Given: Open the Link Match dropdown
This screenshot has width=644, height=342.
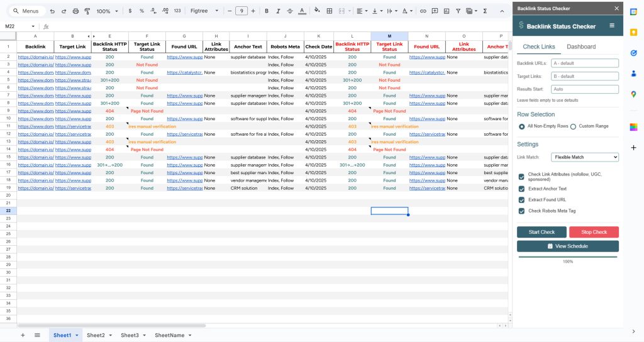Looking at the screenshot, I should (584, 157).
